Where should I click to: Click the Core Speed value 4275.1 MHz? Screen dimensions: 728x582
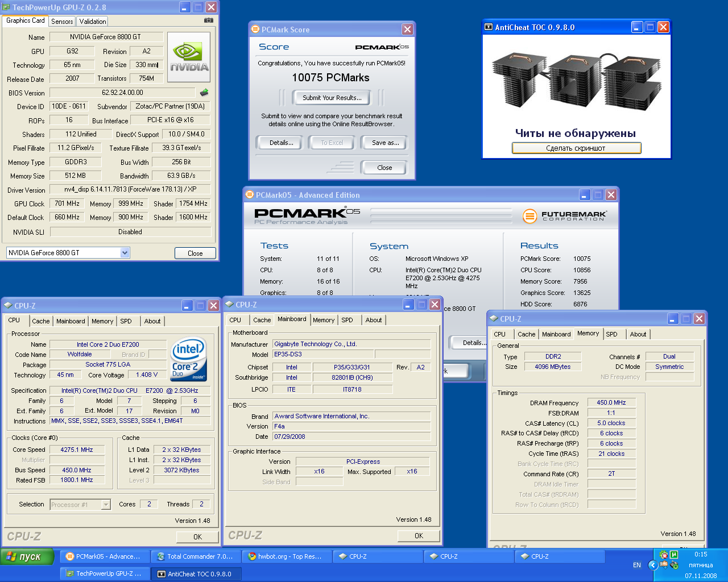pyautogui.click(x=77, y=450)
